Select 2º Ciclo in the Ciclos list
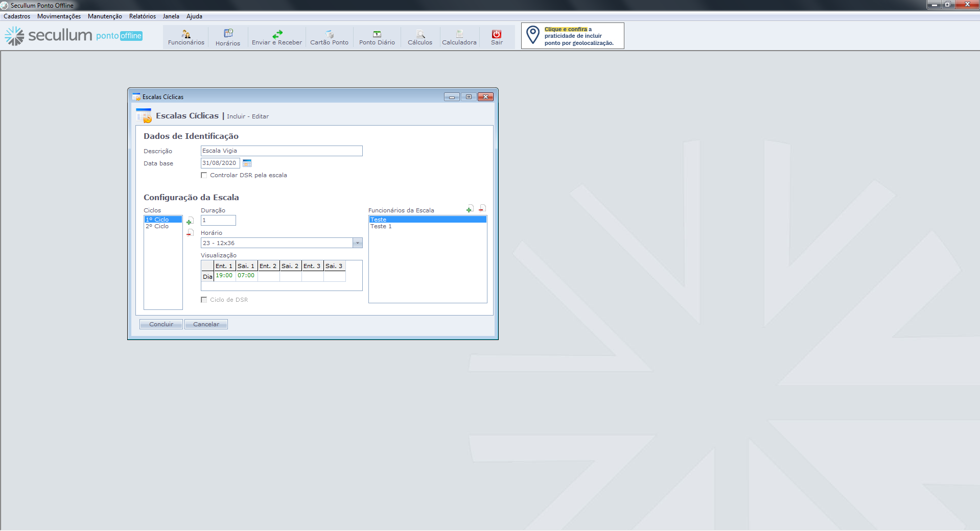This screenshot has height=531, width=980. [157, 226]
